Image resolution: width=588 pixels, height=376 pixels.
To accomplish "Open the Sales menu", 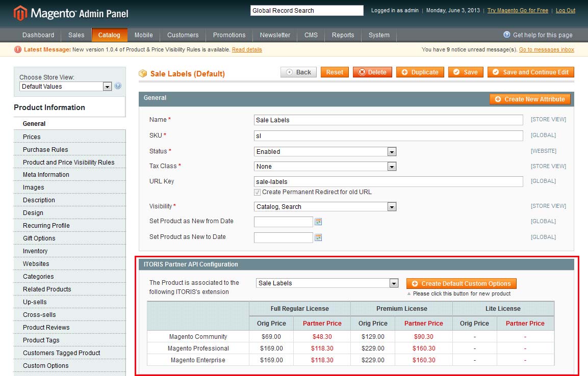I will click(x=76, y=35).
